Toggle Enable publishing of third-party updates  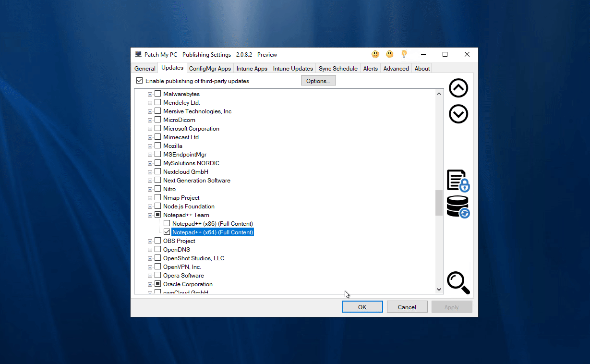[x=140, y=81]
